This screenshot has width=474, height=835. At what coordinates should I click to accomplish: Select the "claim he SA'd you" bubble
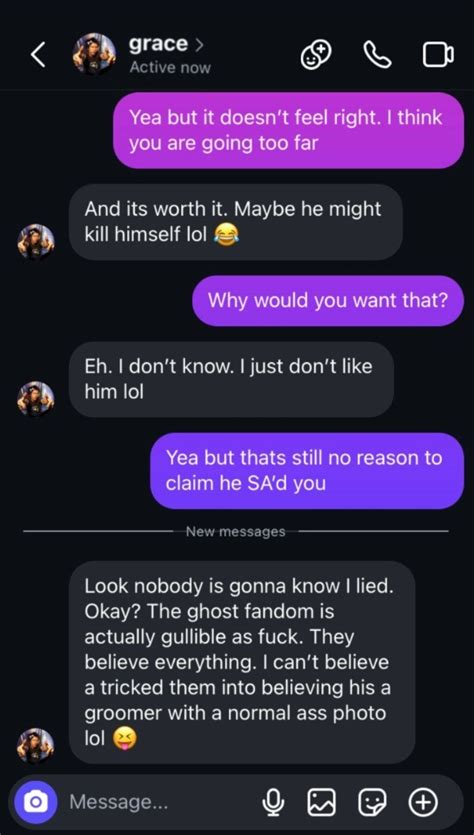[307, 471]
